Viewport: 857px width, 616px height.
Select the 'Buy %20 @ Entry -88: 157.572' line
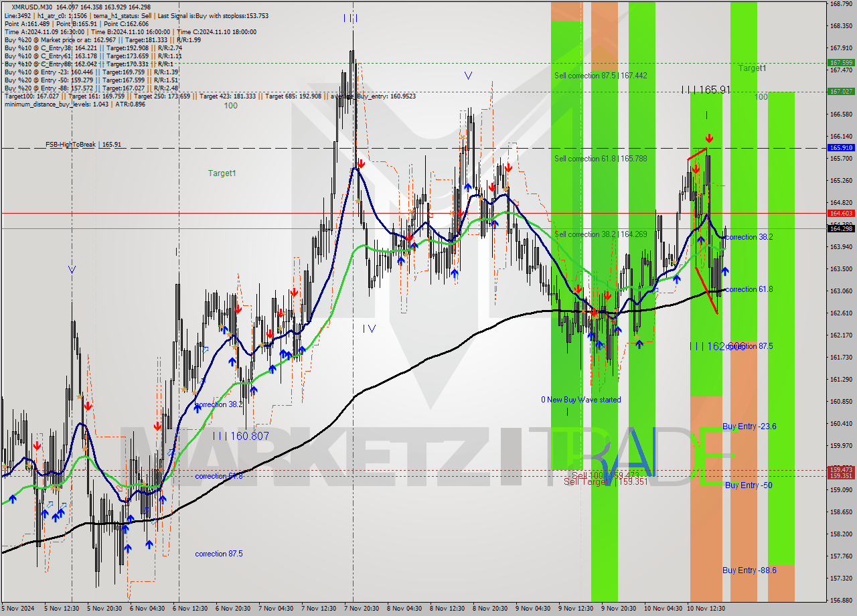tap(91, 88)
